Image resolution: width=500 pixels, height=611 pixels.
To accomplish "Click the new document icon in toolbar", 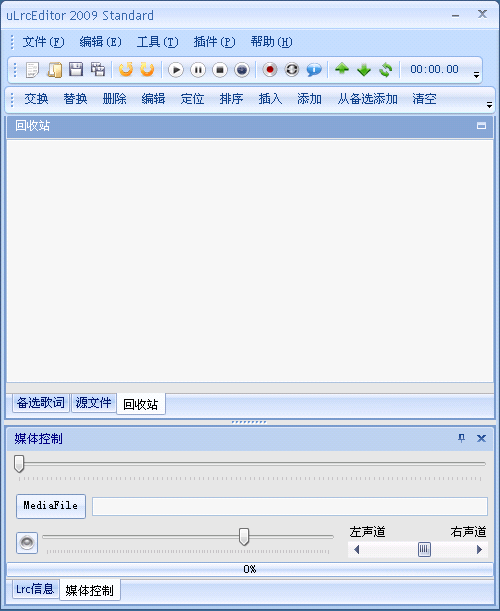I will (x=32, y=70).
